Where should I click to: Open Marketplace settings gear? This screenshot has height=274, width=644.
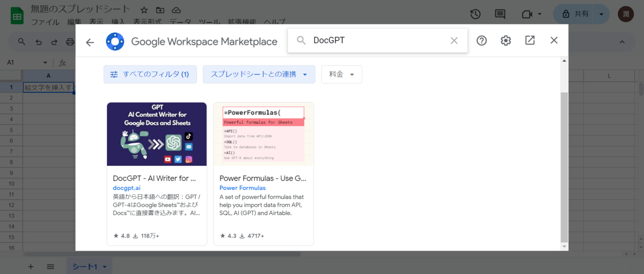pyautogui.click(x=506, y=41)
